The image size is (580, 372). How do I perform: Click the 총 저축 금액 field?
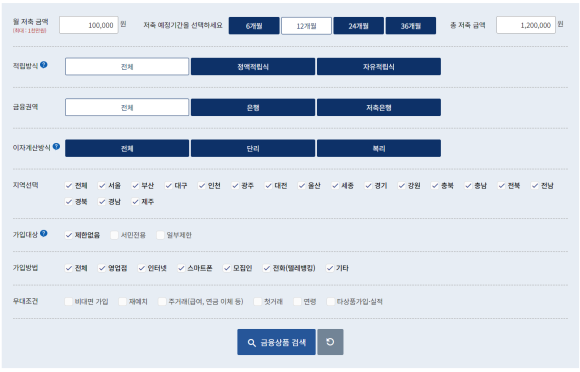pyautogui.click(x=526, y=25)
